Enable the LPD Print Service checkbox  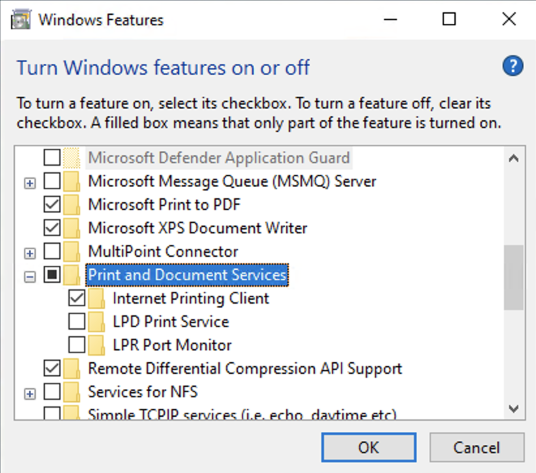77,322
